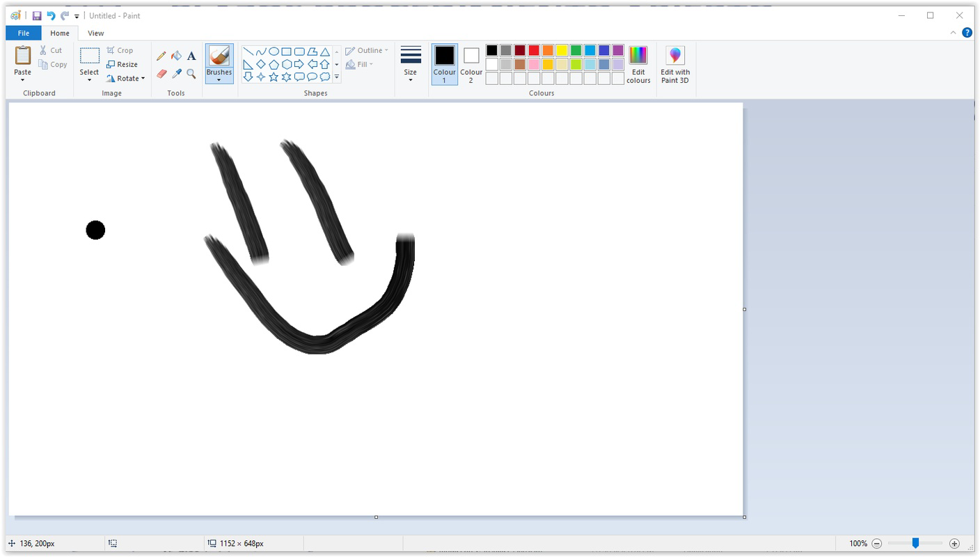Select the Pencil tool
The width and height of the screenshot is (980, 557).
point(161,56)
